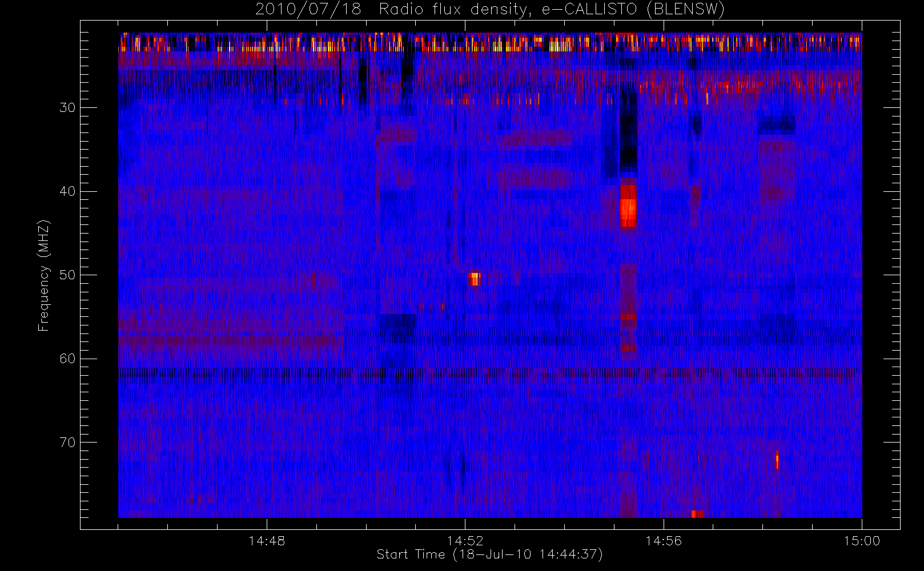Screen dimensions: 924x571
Task: Click the 'Frequency (MHZ)' axis label
Action: coord(43,275)
